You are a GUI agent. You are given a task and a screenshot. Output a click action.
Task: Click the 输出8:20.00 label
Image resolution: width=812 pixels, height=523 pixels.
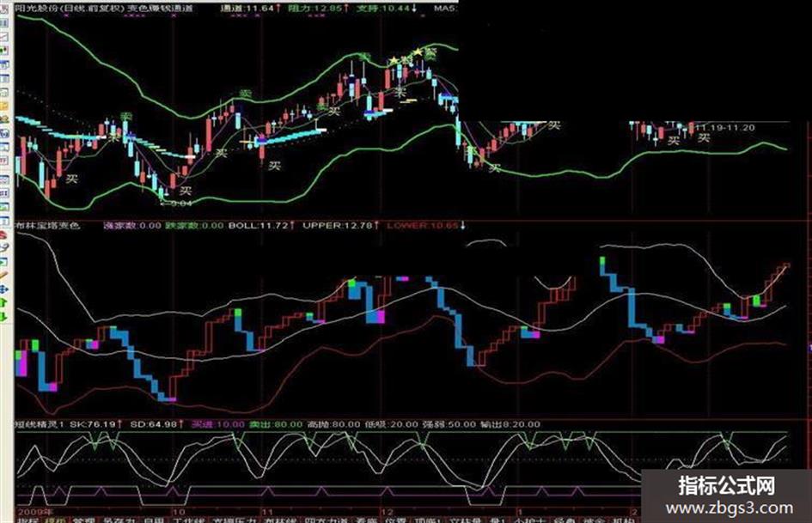pyautogui.click(x=510, y=424)
